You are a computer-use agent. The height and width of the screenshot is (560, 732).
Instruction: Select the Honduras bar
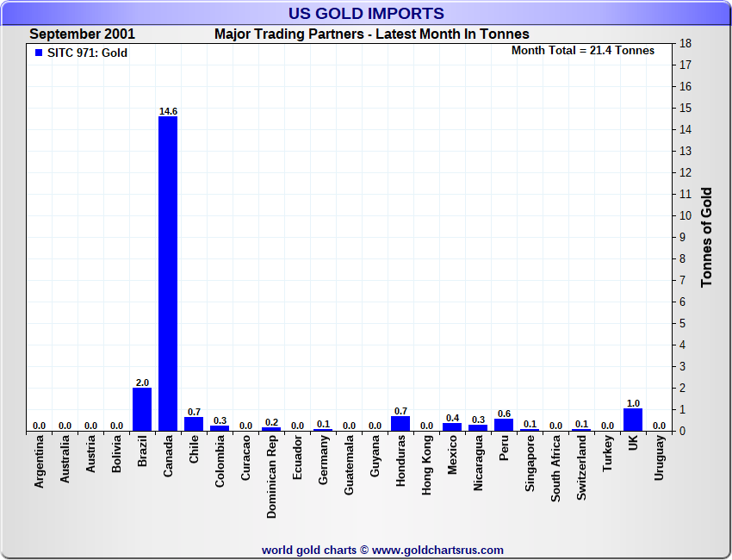tap(400, 423)
